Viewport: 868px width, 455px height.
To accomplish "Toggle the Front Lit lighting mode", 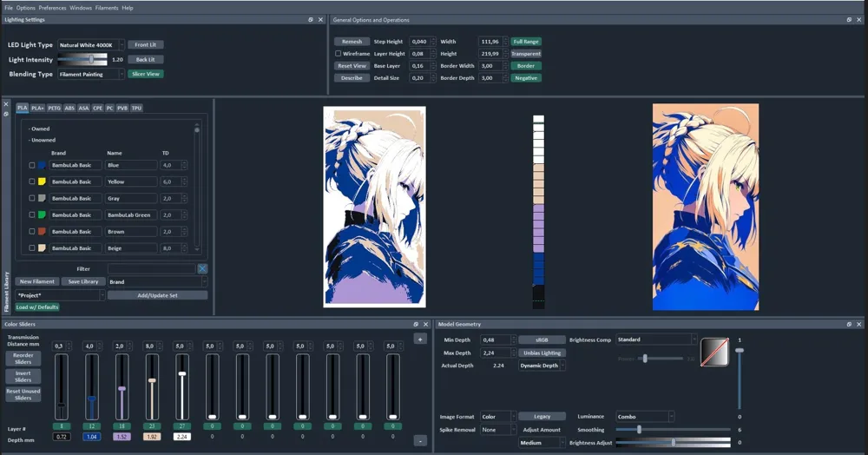I will (x=146, y=45).
